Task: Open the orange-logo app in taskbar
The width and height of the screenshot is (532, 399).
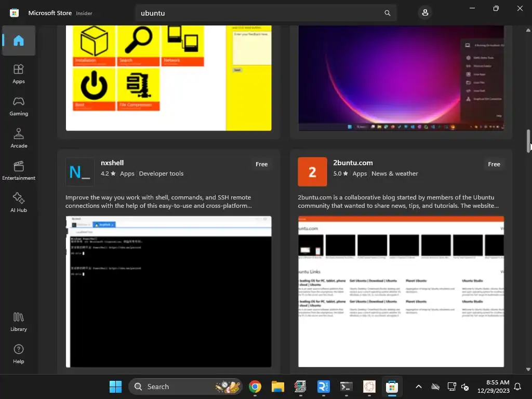Action: (369, 387)
